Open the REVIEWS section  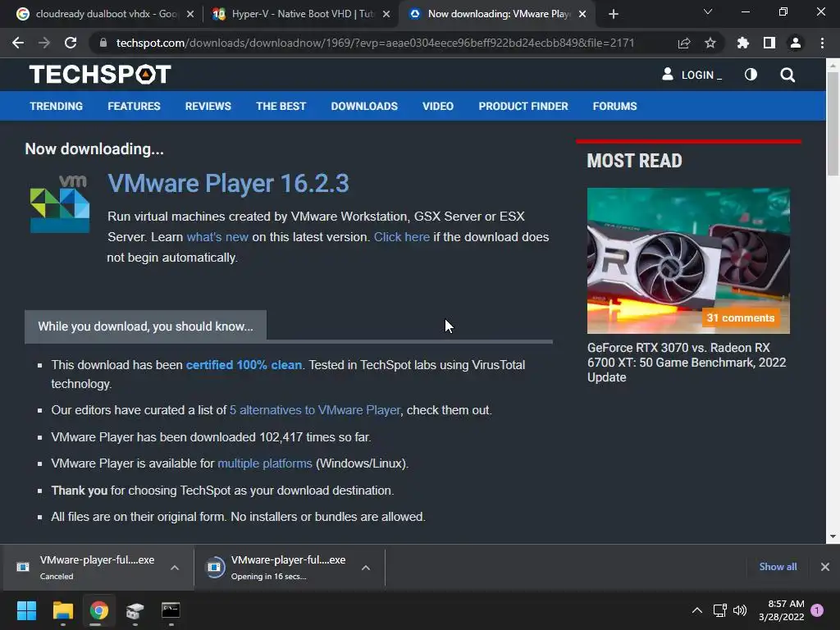(x=208, y=106)
